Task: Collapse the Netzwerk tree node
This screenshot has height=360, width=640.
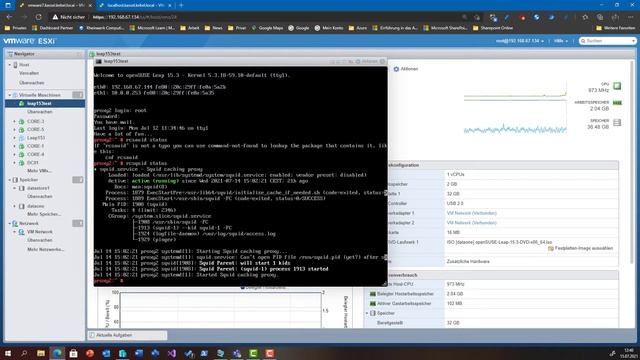Action: click(x=10, y=223)
